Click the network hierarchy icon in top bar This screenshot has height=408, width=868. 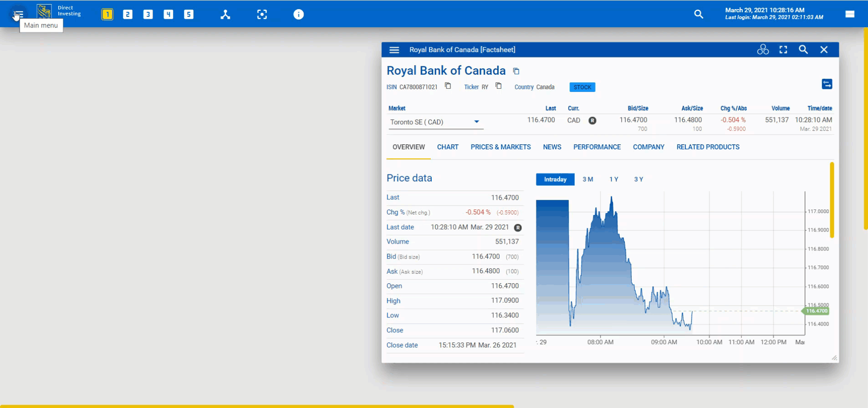(225, 15)
